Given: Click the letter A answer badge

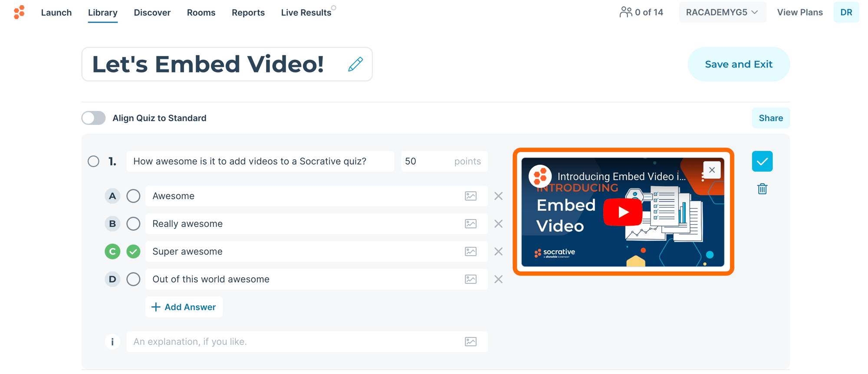Looking at the screenshot, I should point(112,196).
